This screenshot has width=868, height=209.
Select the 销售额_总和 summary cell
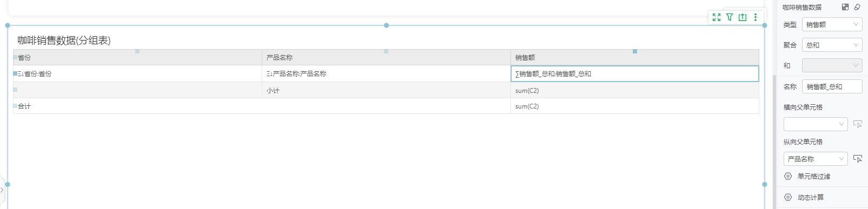635,73
